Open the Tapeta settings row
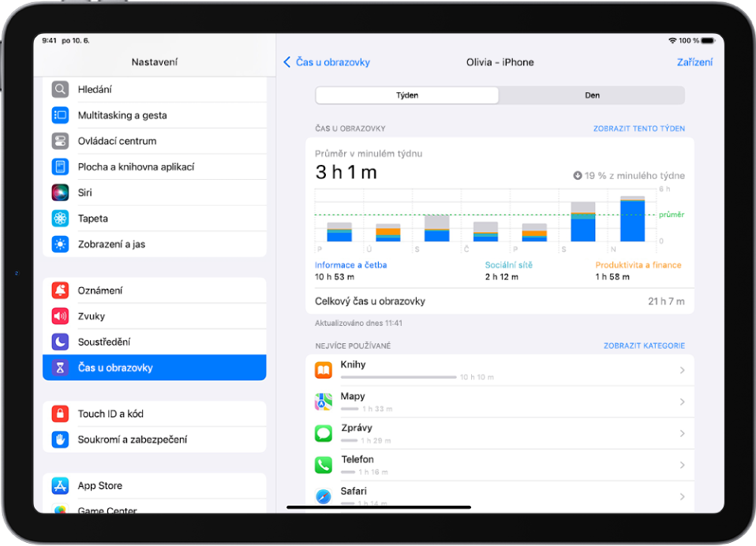 (155, 219)
